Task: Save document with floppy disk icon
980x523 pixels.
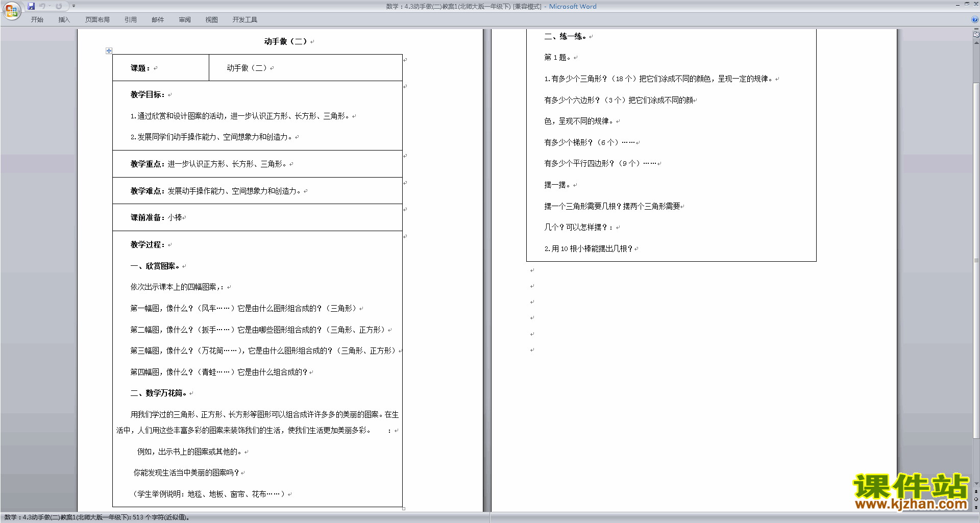Action: click(31, 6)
